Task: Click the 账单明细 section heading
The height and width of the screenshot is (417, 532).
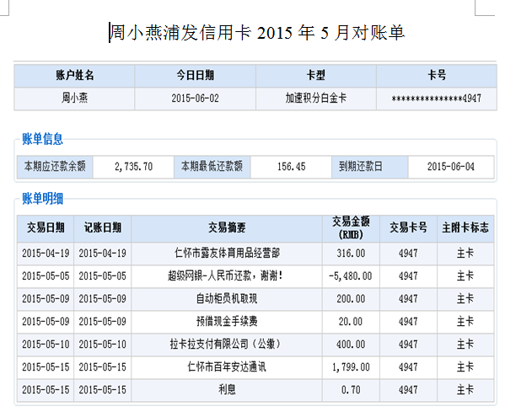Action: 42,199
